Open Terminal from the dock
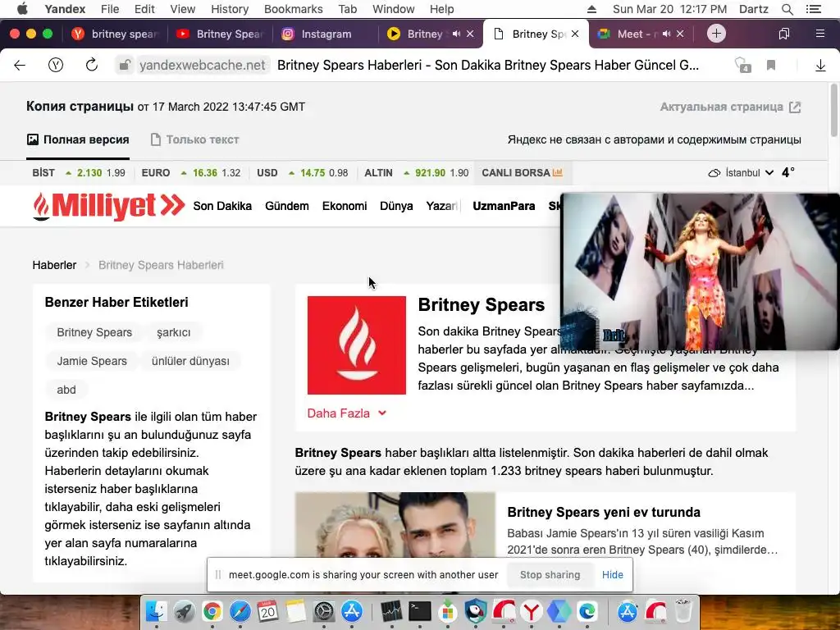This screenshot has height=630, width=840. [x=419, y=611]
